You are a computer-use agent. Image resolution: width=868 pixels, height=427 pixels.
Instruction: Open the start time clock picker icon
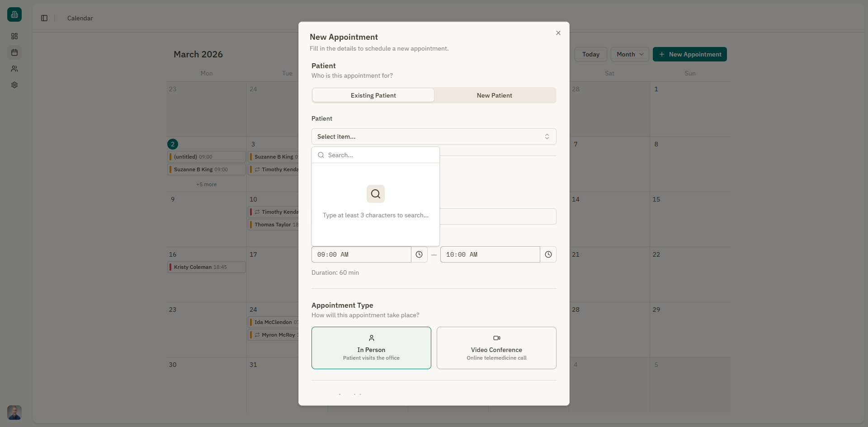419,254
